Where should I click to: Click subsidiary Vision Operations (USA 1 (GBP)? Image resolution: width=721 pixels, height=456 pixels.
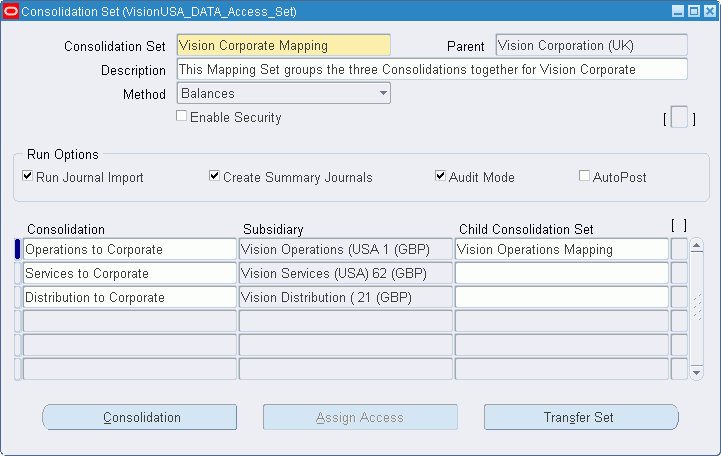pyautogui.click(x=346, y=249)
